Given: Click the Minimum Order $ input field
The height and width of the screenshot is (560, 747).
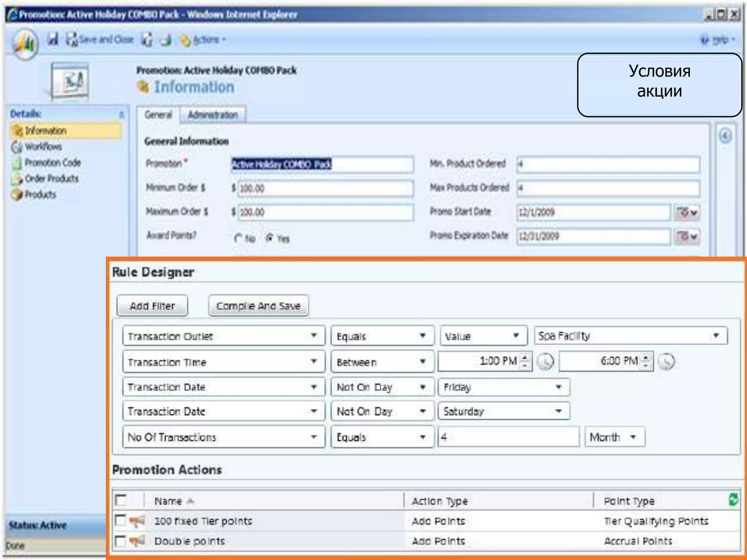Looking at the screenshot, I should 325,188.
